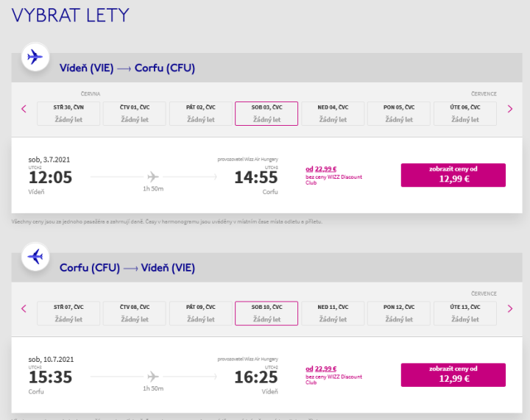Screen dimensions: 530x420
Task: Go to previous week of outbound dates
Action: tap(24, 109)
